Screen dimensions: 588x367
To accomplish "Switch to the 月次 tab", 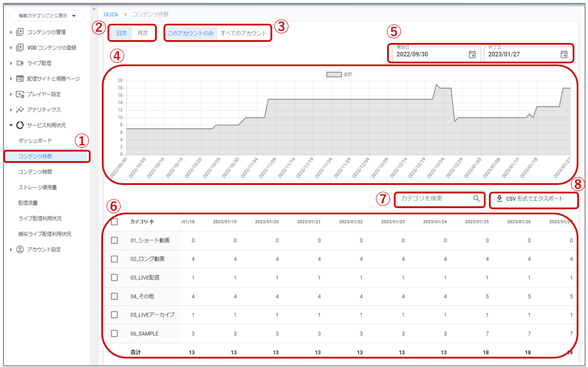I will pos(143,33).
